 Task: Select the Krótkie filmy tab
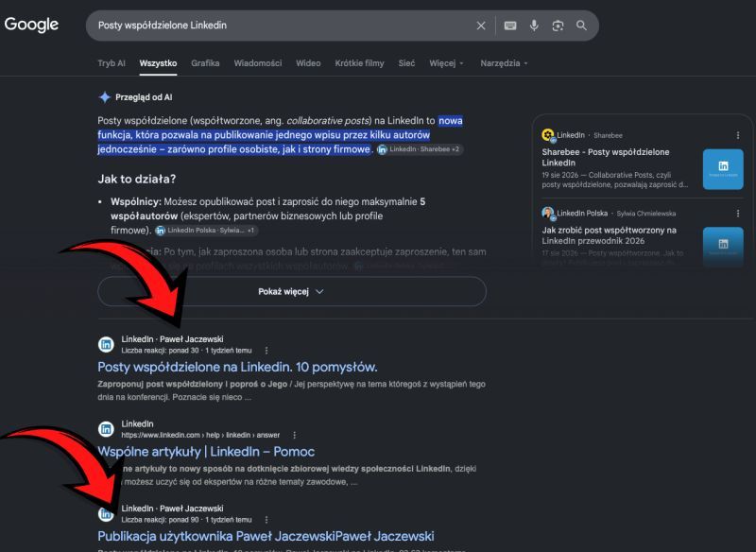359,63
